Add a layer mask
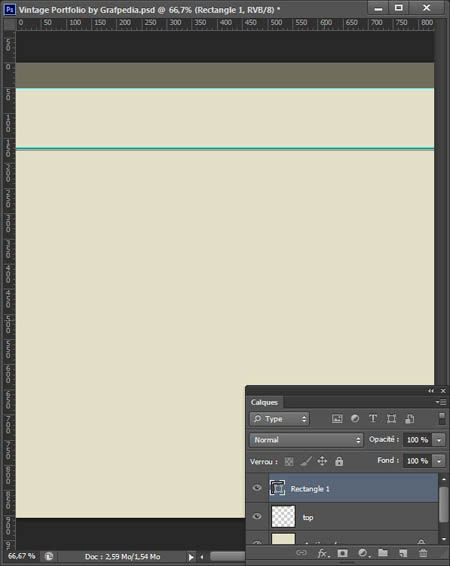 click(x=342, y=553)
